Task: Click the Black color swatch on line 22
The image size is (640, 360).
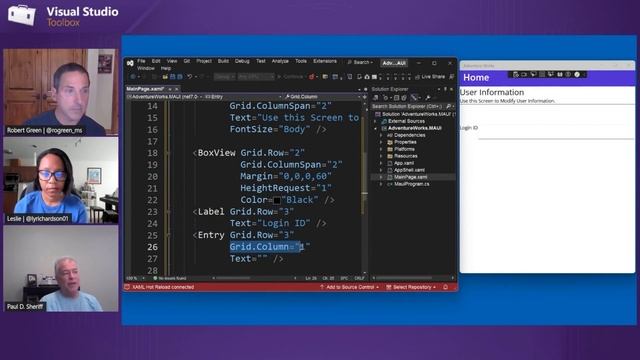Action: click(277, 200)
